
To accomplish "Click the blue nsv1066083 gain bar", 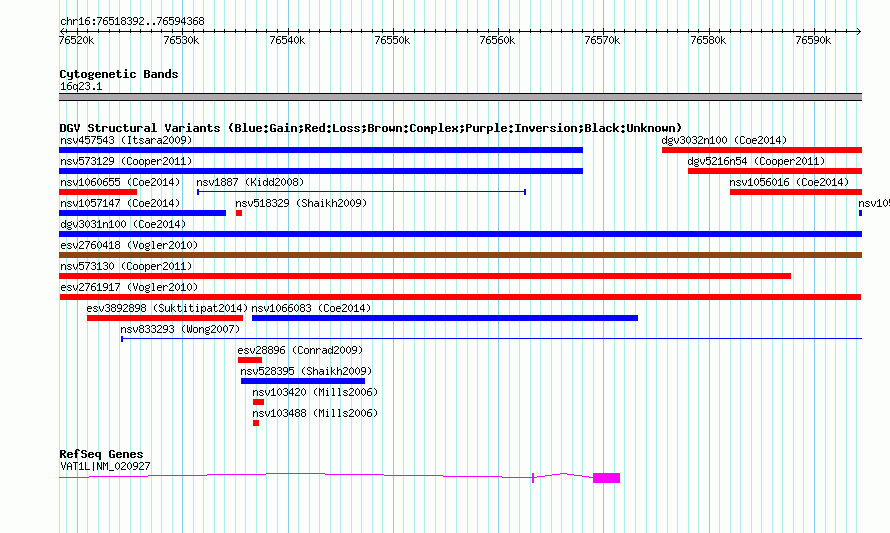I will click(445, 318).
